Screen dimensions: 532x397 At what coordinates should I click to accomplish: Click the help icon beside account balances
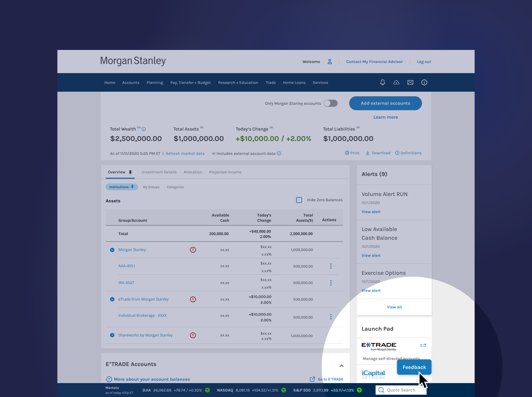(x=109, y=379)
